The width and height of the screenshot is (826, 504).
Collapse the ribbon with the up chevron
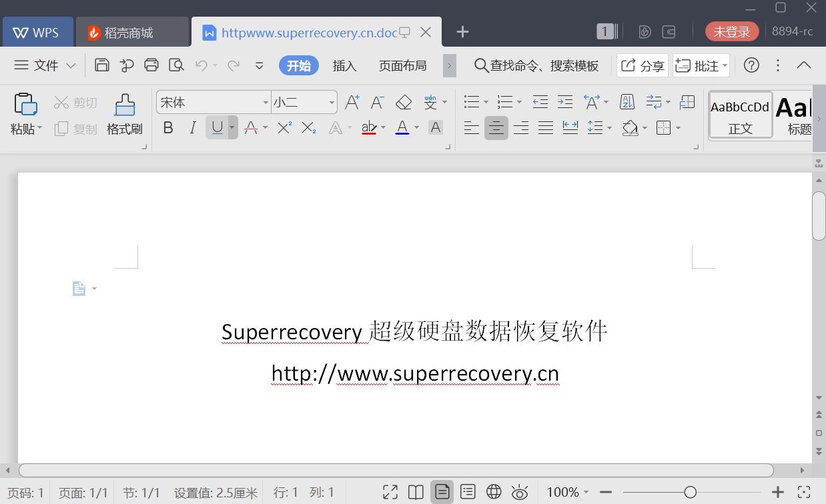click(804, 65)
